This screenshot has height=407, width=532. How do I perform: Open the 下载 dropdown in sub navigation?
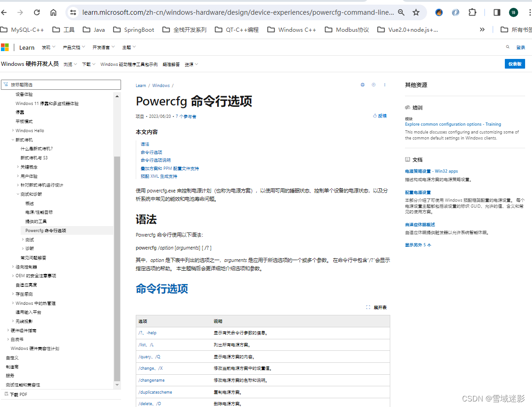click(x=88, y=64)
